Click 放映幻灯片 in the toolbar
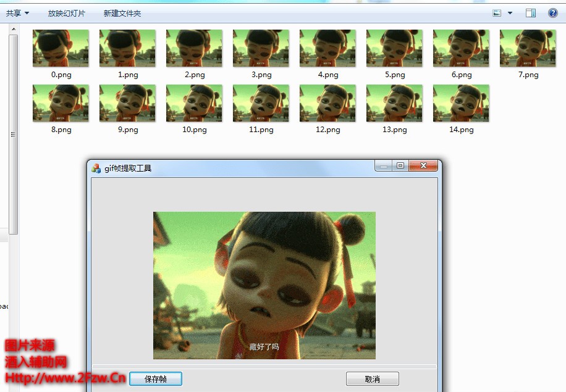 pos(66,14)
